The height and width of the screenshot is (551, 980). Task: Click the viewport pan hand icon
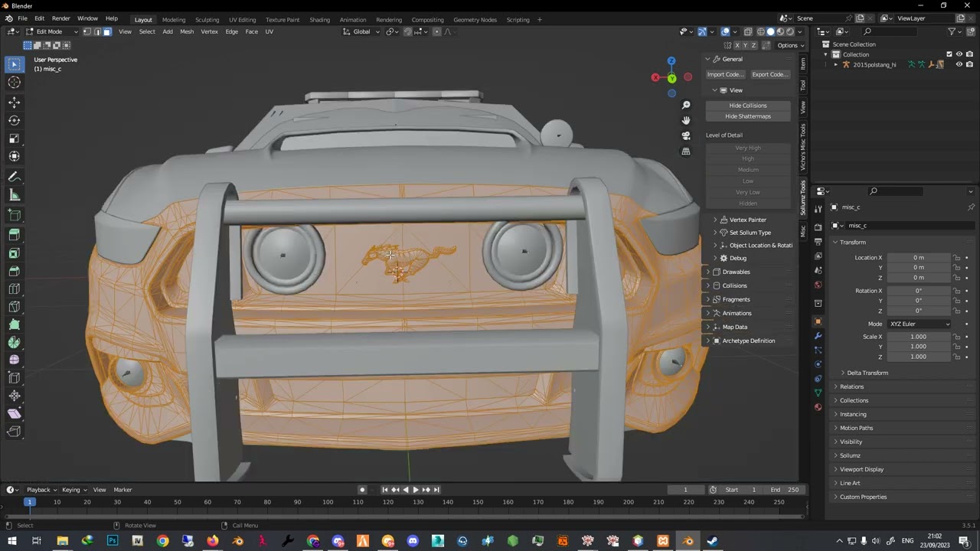(686, 120)
